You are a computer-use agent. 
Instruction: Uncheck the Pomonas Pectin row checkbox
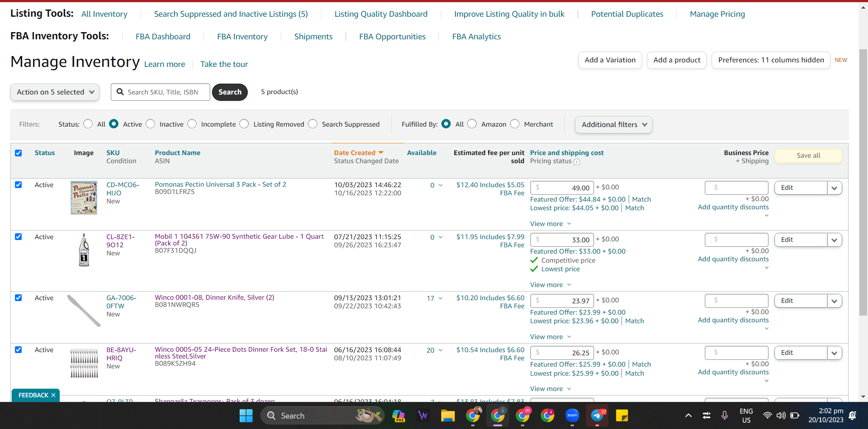(x=19, y=184)
